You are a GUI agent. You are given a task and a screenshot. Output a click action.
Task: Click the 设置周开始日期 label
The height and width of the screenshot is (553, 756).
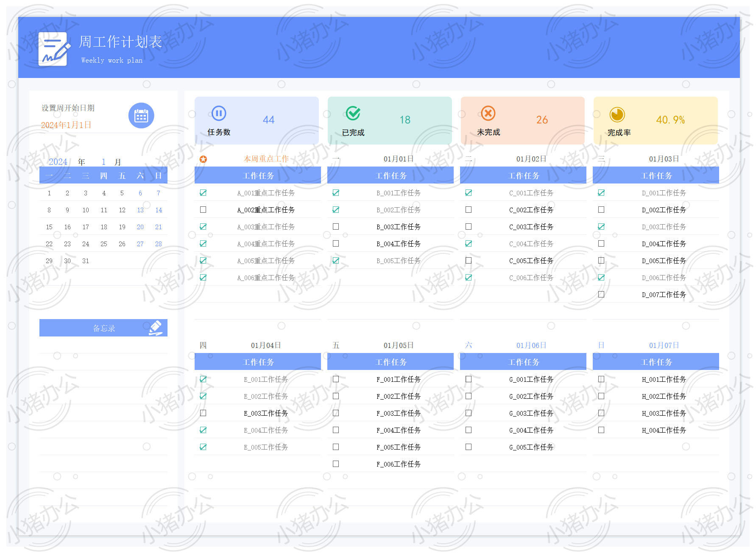68,108
